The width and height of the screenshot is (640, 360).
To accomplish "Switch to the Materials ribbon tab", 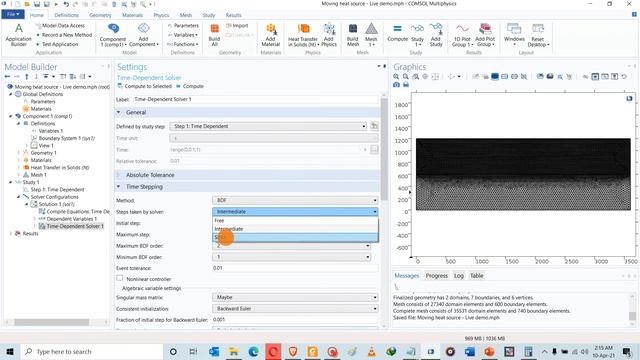I will (132, 15).
